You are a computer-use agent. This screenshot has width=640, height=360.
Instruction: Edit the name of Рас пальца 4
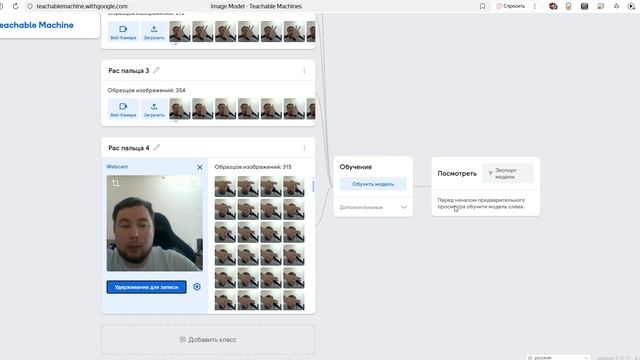pos(156,147)
